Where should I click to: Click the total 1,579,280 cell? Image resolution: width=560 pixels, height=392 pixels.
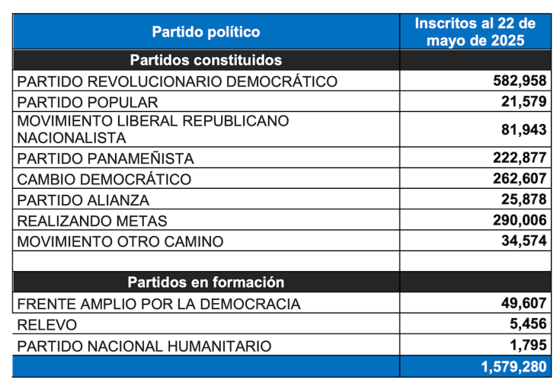pos(514,367)
